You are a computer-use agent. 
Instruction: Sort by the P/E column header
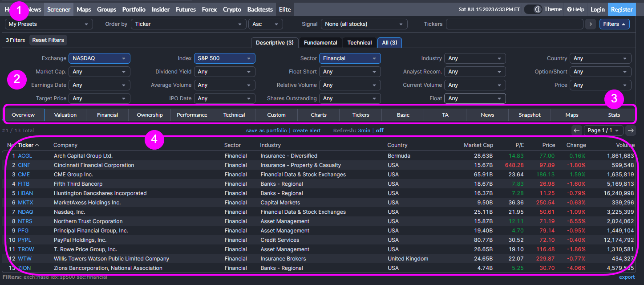click(x=520, y=145)
